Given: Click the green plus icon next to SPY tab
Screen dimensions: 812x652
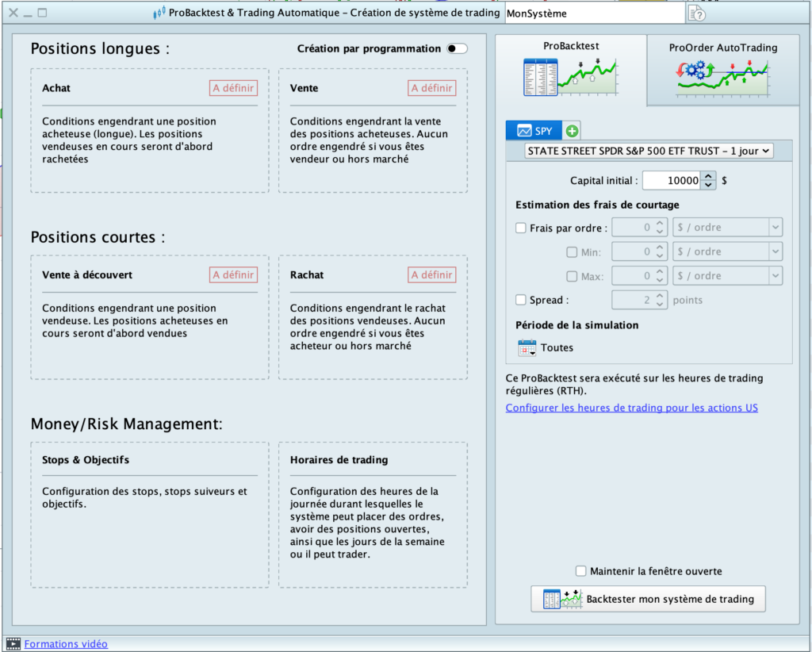Looking at the screenshot, I should coord(572,131).
